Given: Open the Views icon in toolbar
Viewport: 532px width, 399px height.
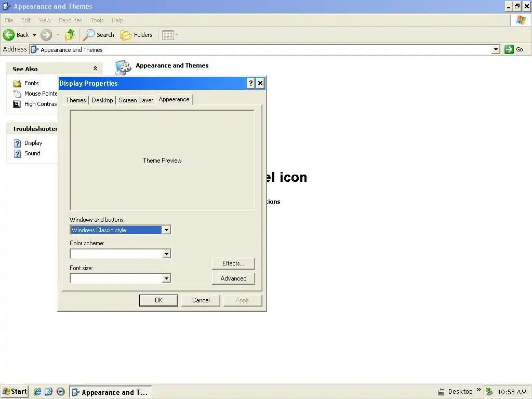Looking at the screenshot, I should 168,35.
